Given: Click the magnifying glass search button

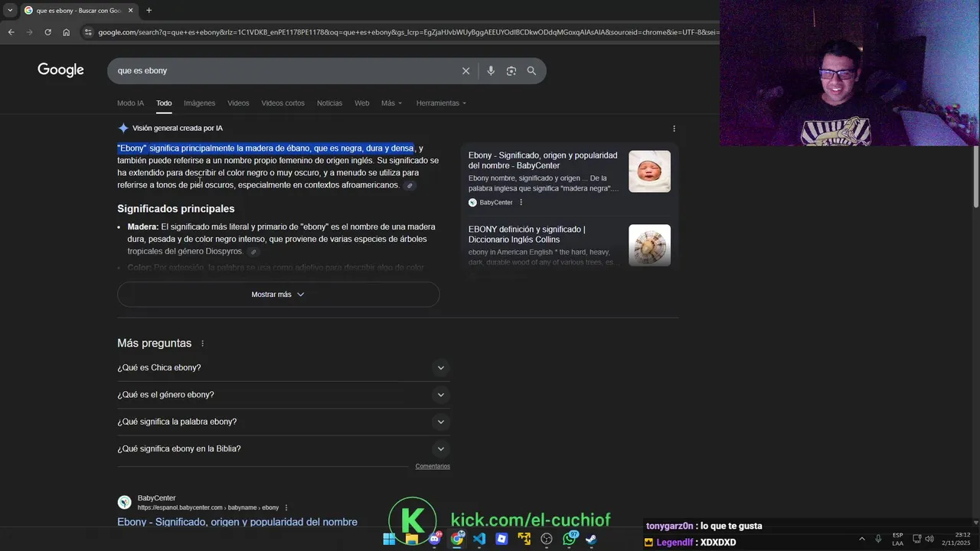Looking at the screenshot, I should [531, 70].
